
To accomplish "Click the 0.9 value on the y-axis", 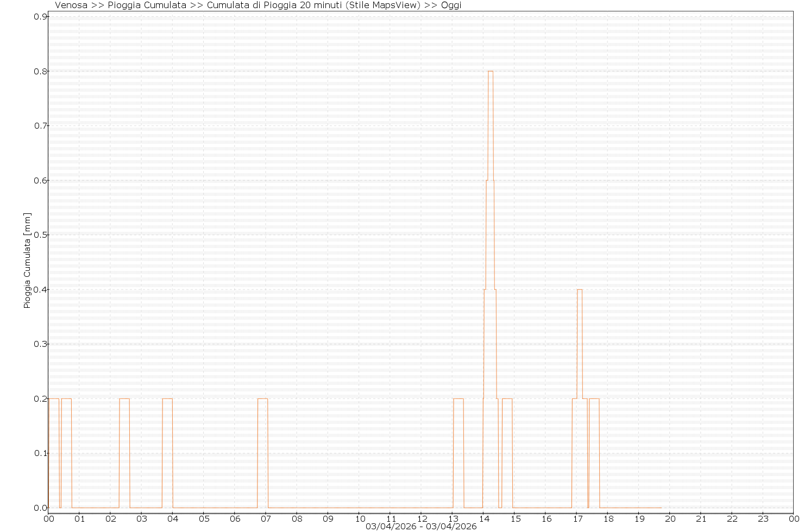I will pos(40,16).
